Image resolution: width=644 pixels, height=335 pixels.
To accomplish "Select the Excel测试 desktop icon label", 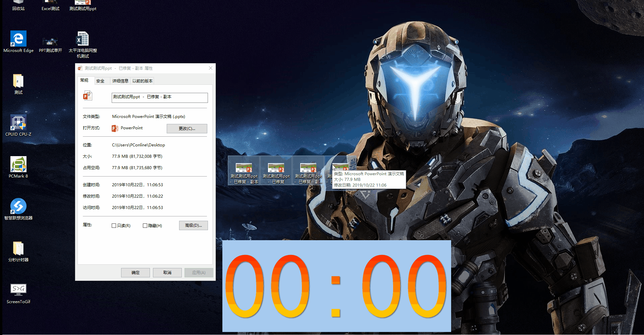I will pos(50,9).
